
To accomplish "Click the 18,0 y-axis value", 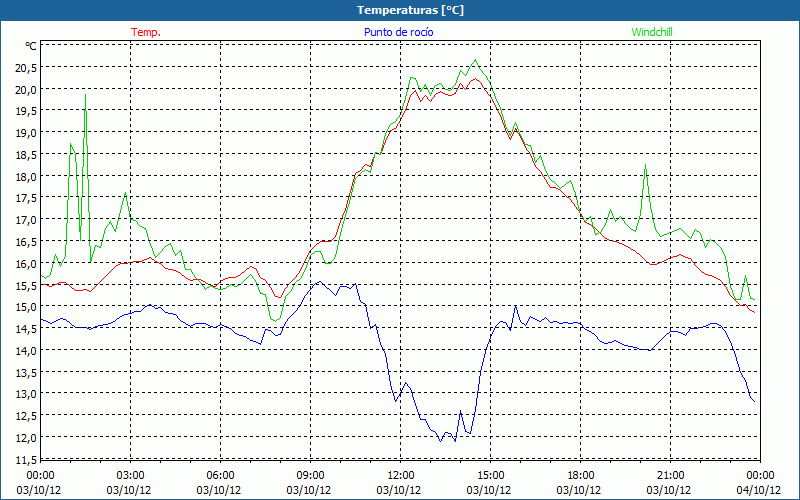I will coord(26,177).
